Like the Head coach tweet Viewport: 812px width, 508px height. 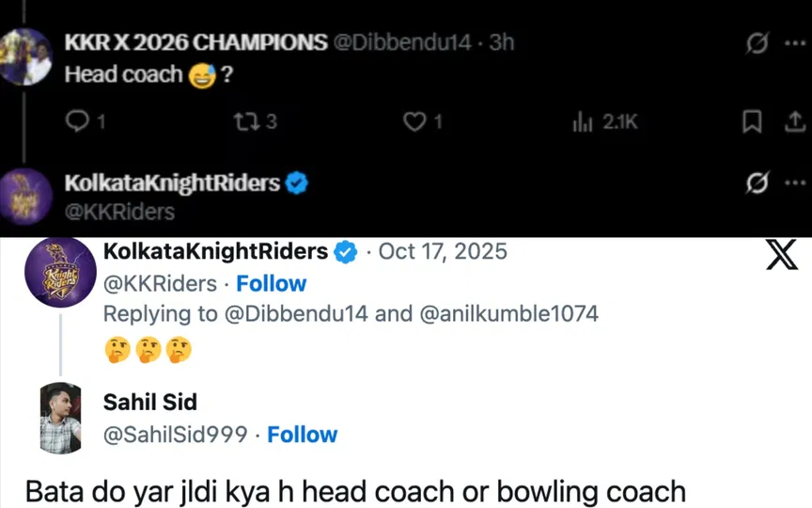[414, 121]
